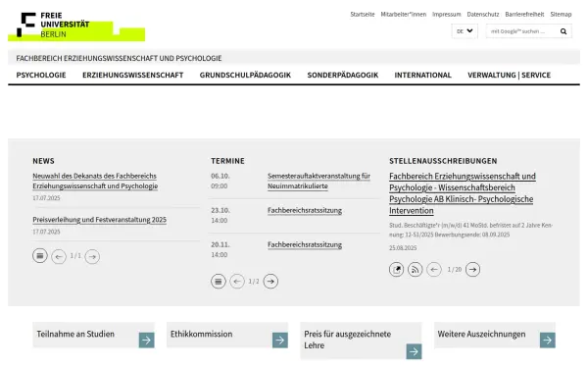588x368 pixels.
Task: Go to next job posting arrow
Action: [x=473, y=269]
